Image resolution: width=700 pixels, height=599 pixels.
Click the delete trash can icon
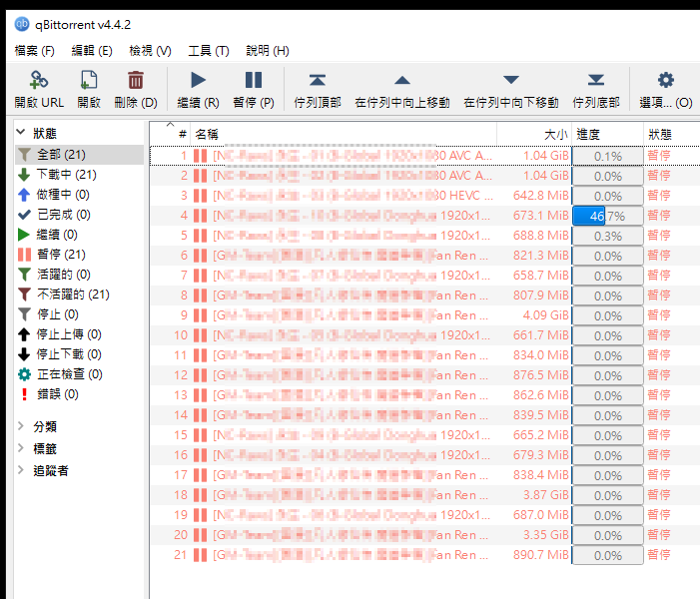[136, 80]
